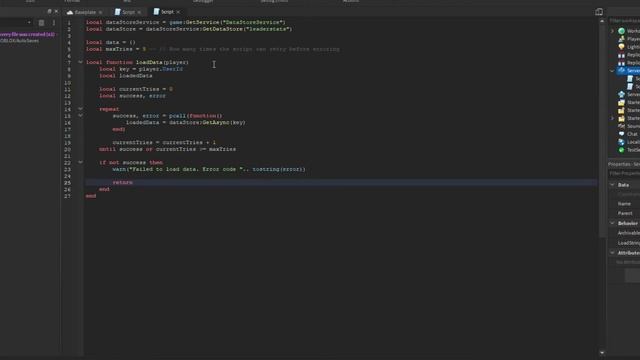Close the first Script tab
The height and width of the screenshot is (360, 640).
[x=139, y=12]
